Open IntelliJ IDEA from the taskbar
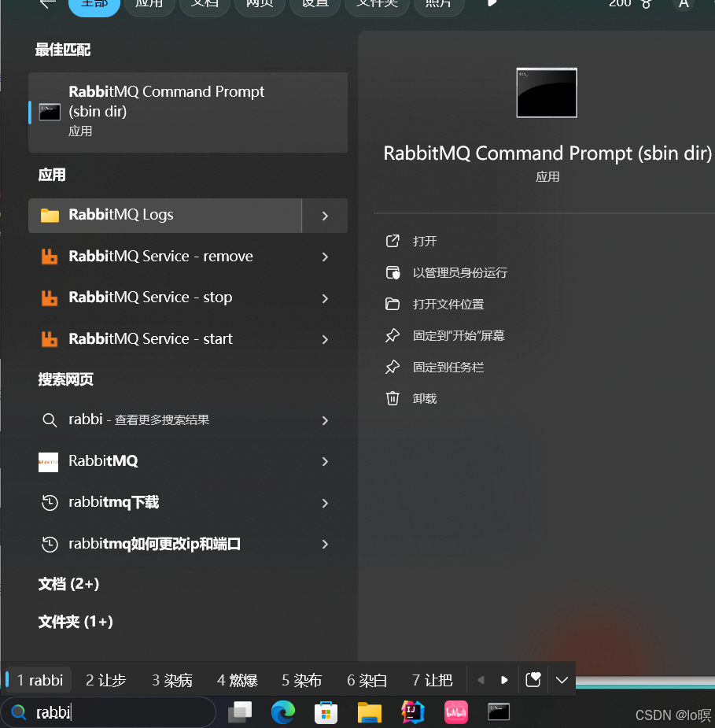The image size is (715, 728). (412, 712)
